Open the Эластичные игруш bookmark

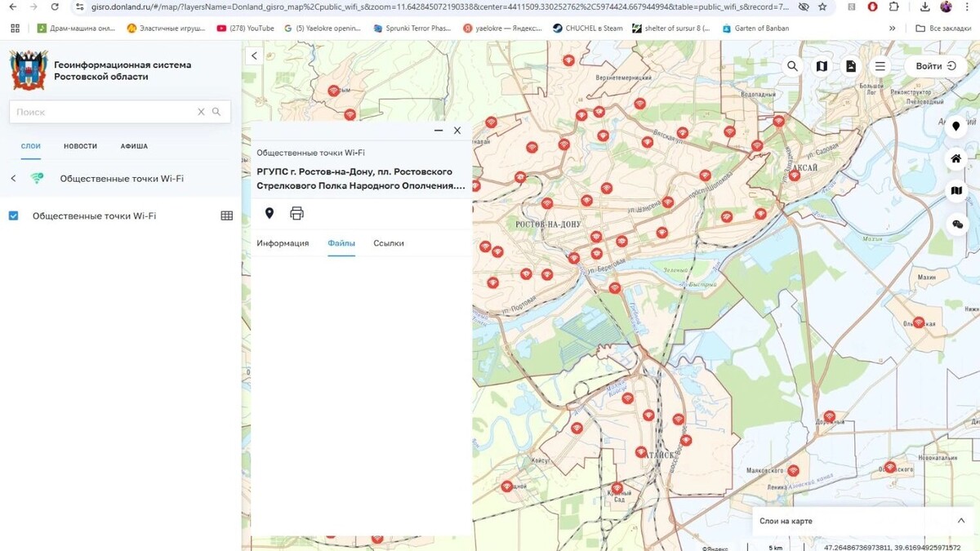(166, 28)
